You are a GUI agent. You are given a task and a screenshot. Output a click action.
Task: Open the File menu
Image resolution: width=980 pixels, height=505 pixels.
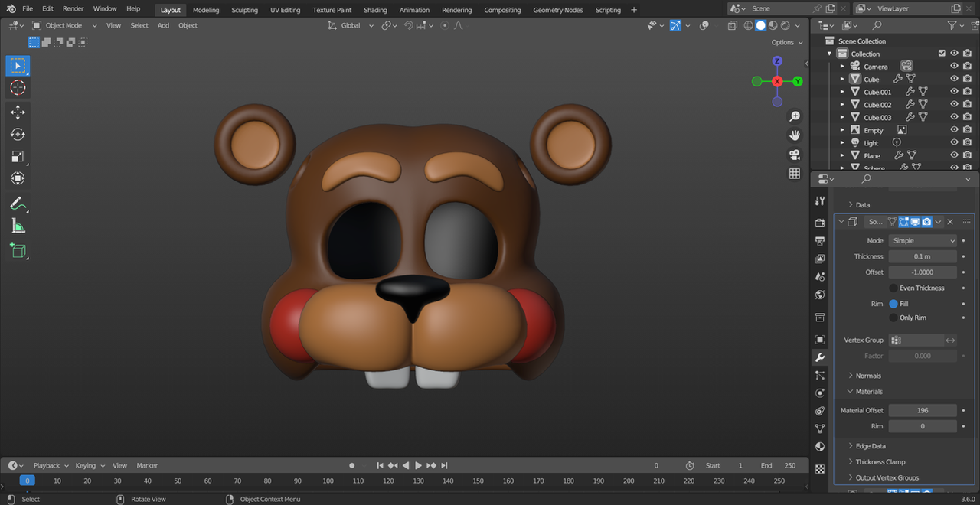click(x=28, y=9)
